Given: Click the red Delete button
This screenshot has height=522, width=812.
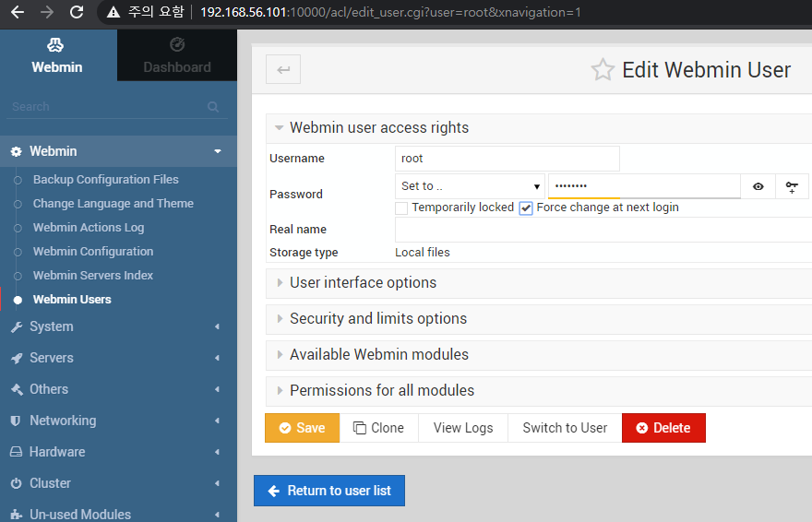Looking at the screenshot, I should [663, 428].
